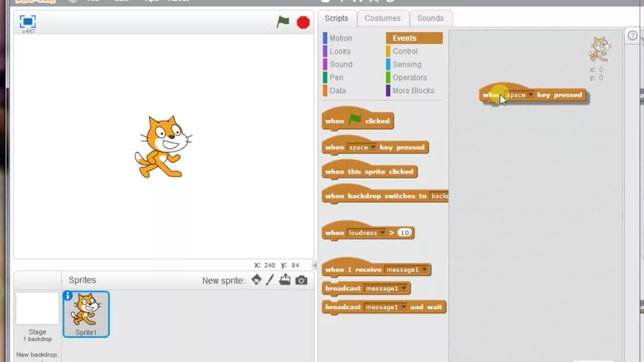Click the 'Sprites' pane heading
Viewport: 644px width, 362px height.
(82, 280)
